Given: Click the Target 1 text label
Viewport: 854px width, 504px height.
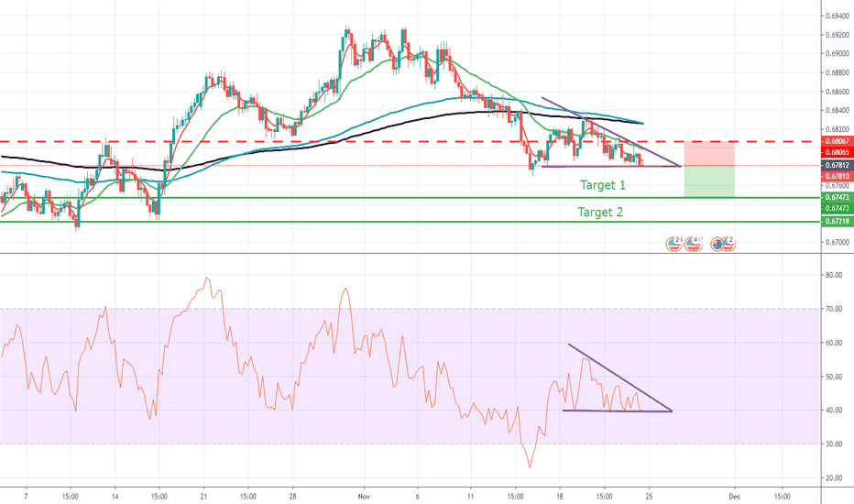Looking at the screenshot, I should pos(602,185).
